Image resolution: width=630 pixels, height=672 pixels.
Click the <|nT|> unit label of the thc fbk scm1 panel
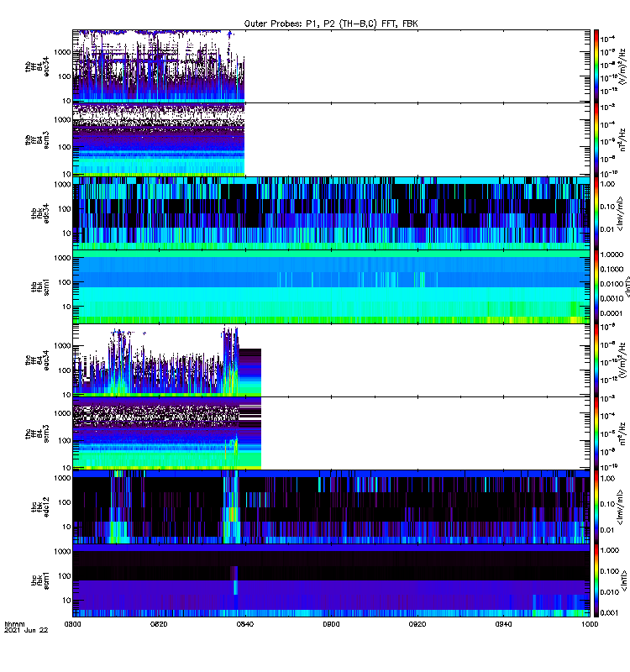pyautogui.click(x=624, y=580)
